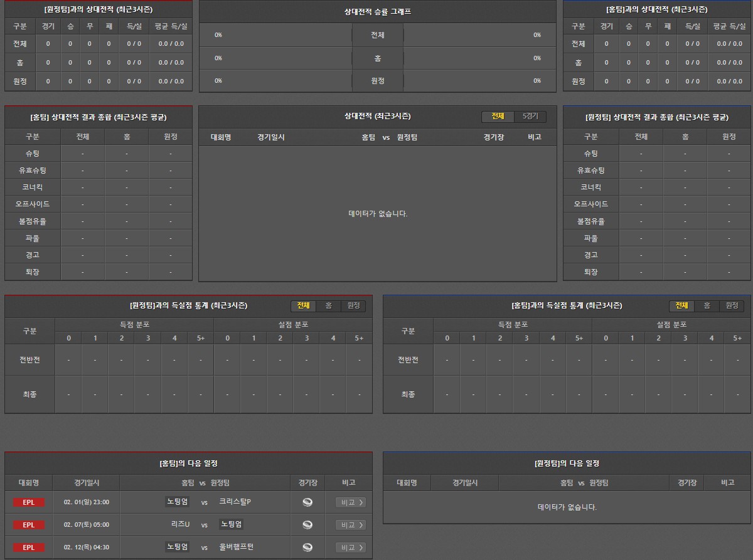Screen dimensions: 753x560
Task: Click EPL badge for 02. 12 match
Action: (x=29, y=547)
